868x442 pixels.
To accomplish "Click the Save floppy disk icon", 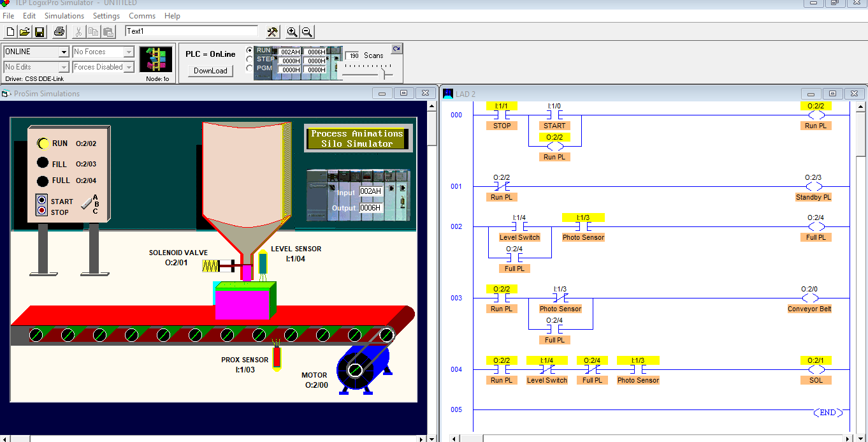I will point(40,31).
